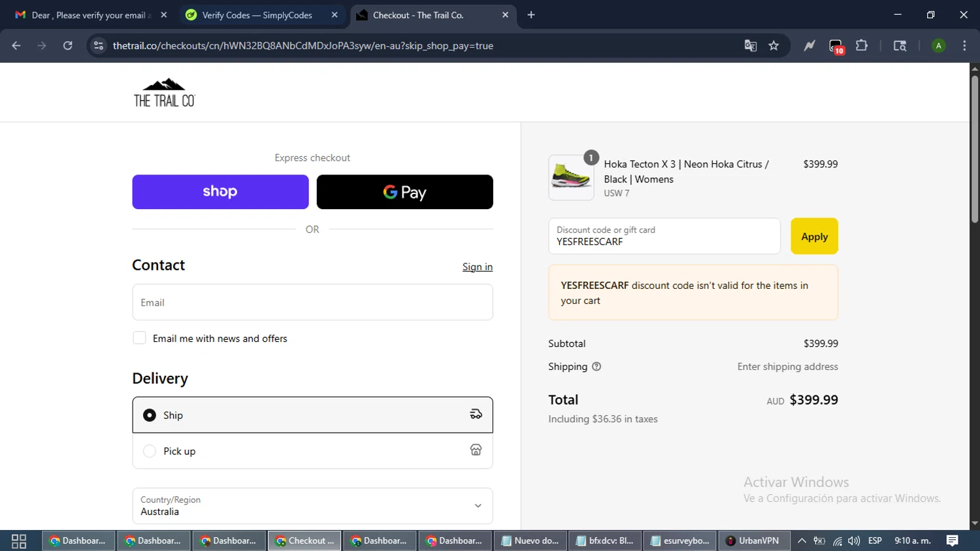980x551 pixels.
Task: Click the volume icon in system tray
Action: (854, 541)
